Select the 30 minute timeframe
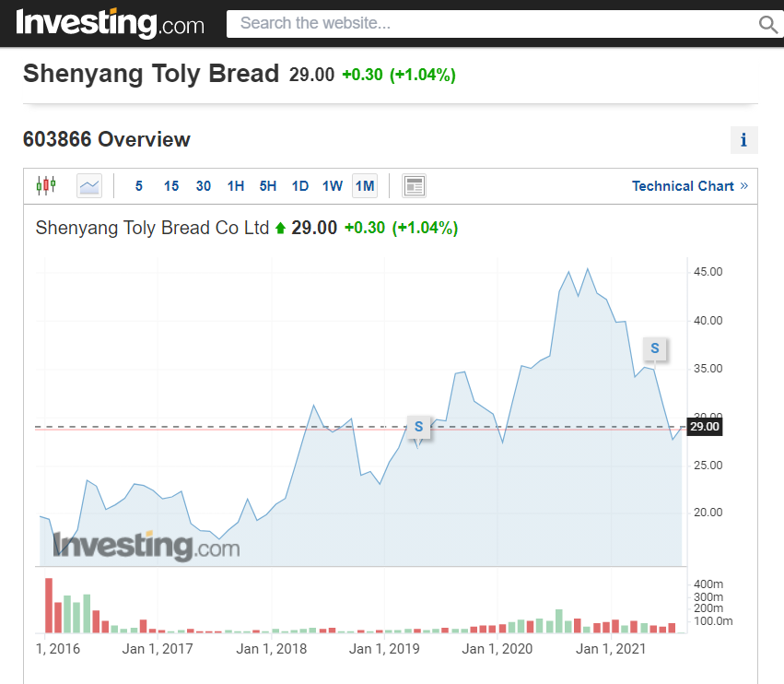Screen dimensions: 784x684 pyautogui.click(x=203, y=186)
